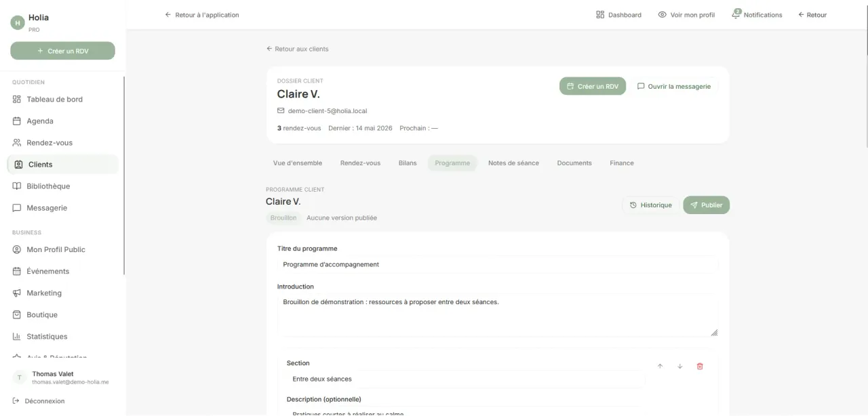This screenshot has width=868, height=416.
Task: Click Créer un RDV in the client card
Action: pyautogui.click(x=593, y=86)
